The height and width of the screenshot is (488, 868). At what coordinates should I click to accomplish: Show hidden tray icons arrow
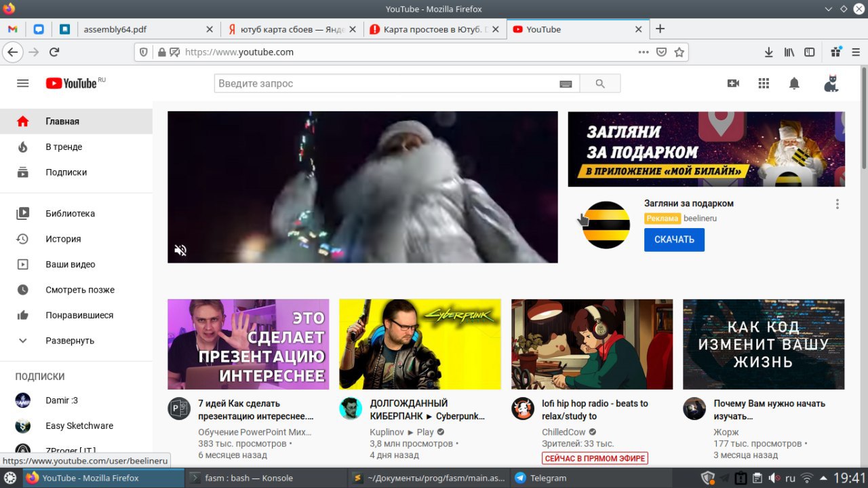click(x=823, y=478)
